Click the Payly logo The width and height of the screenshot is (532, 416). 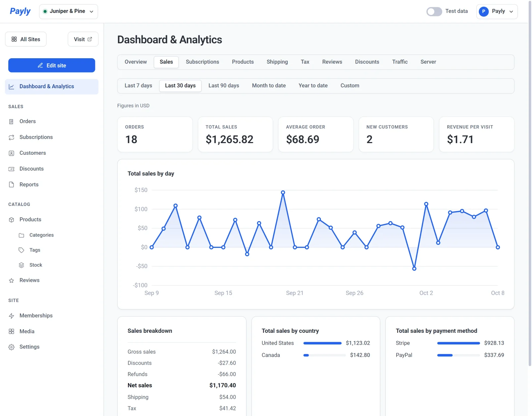click(x=20, y=11)
